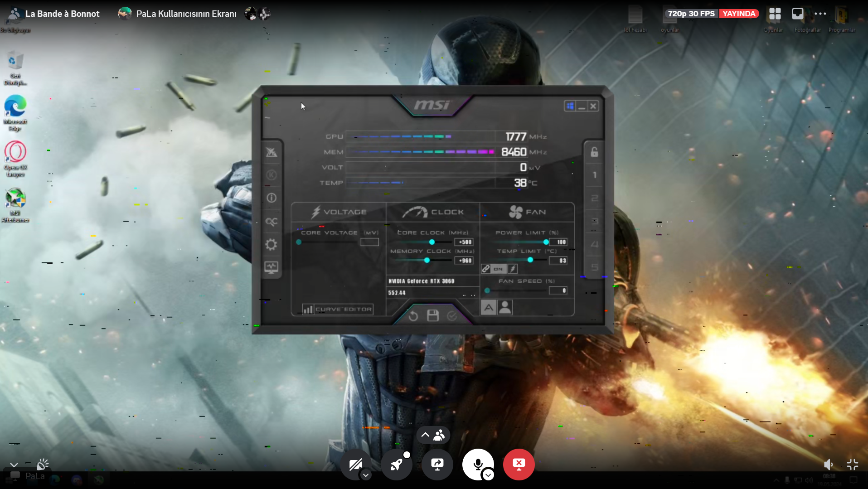
Task: Open the MSI Afterburner detach icon
Action: (271, 152)
